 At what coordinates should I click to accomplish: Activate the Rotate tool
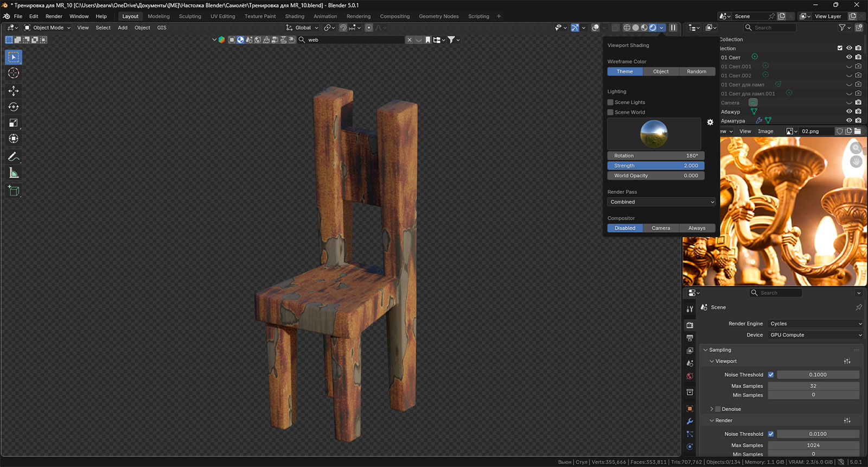14,107
